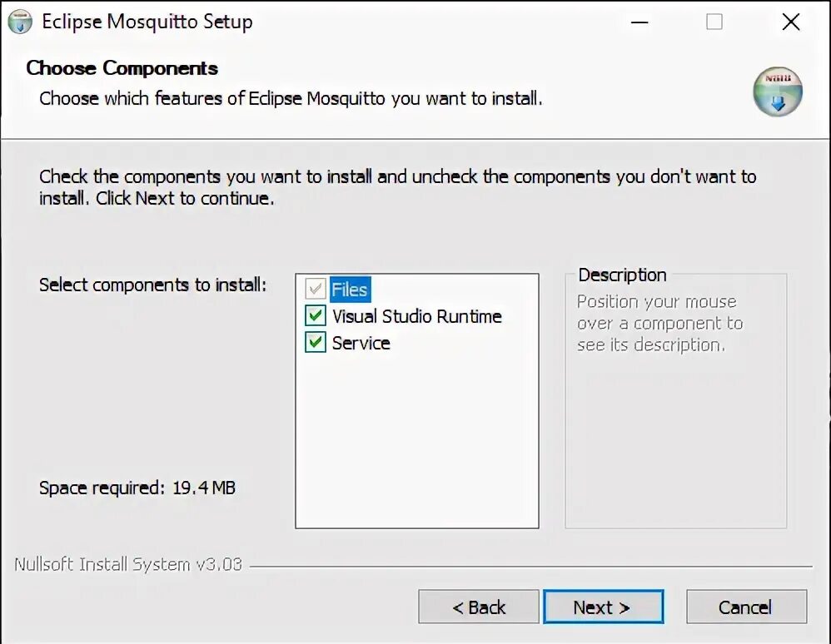The height and width of the screenshot is (644, 831).
Task: Click empty area in components list
Action: 417,439
